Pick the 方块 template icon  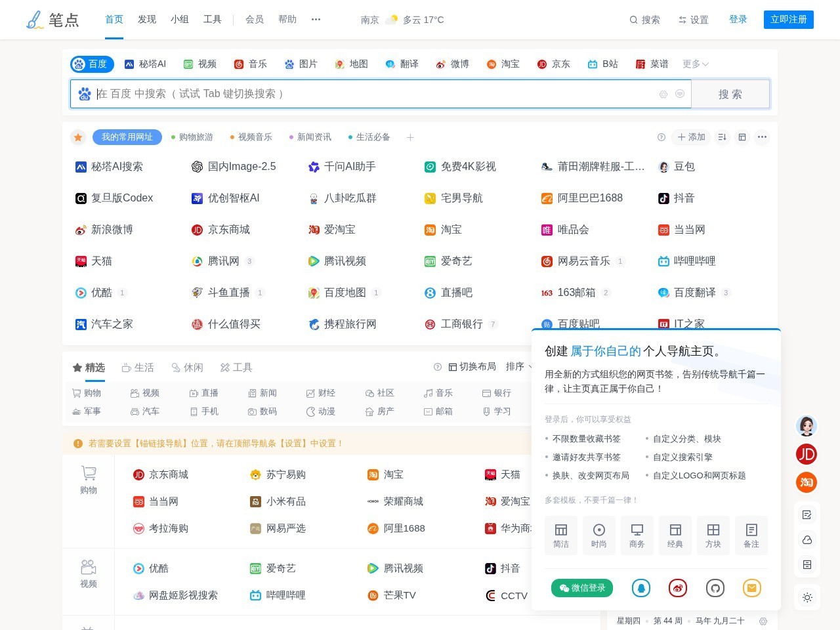713,535
